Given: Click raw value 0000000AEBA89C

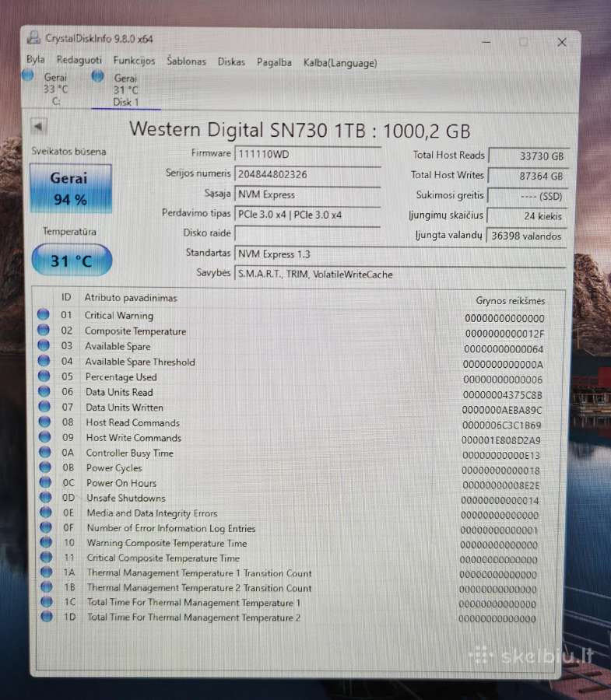Looking at the screenshot, I should [x=502, y=410].
